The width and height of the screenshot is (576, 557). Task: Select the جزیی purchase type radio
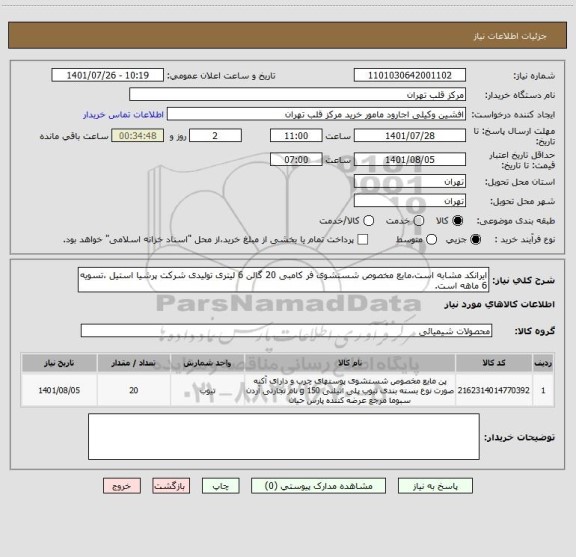[x=476, y=240]
